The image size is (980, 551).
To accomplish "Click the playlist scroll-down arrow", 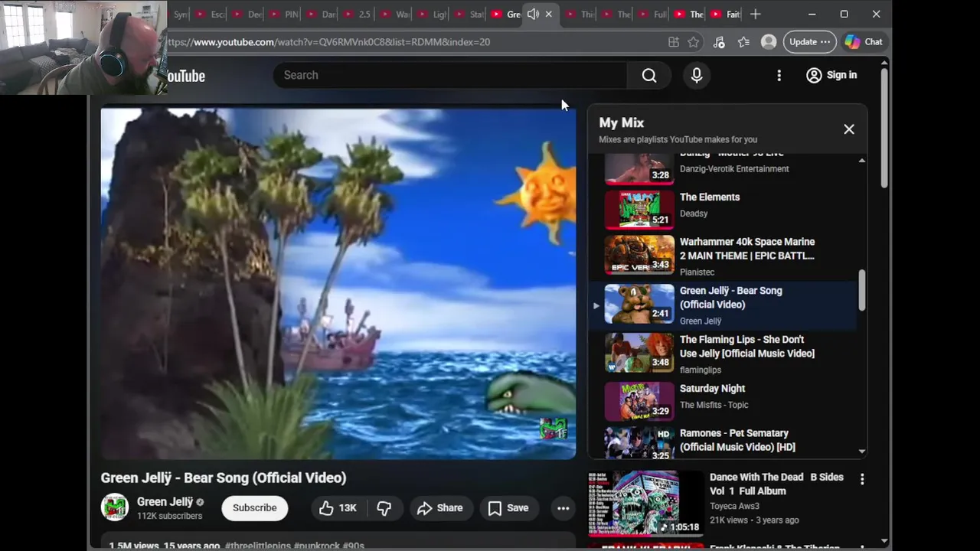I will pos(862,452).
